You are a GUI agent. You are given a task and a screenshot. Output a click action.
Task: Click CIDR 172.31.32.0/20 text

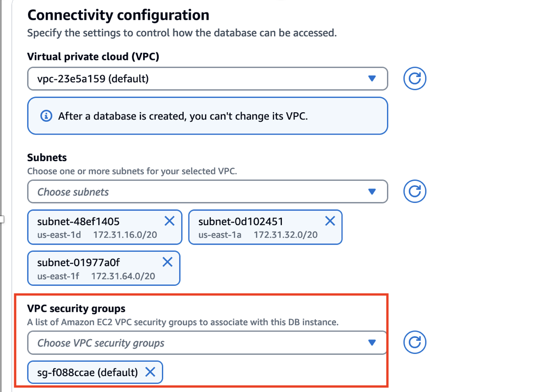coord(286,235)
